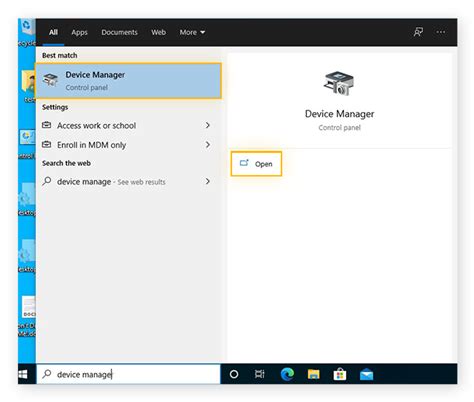Click the Settings section heading
Image resolution: width=474 pixels, height=402 pixels.
55,107
